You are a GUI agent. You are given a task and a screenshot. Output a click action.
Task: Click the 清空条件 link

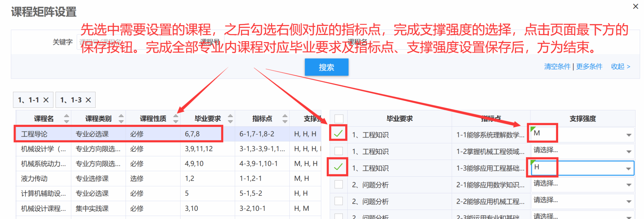[x=557, y=67]
